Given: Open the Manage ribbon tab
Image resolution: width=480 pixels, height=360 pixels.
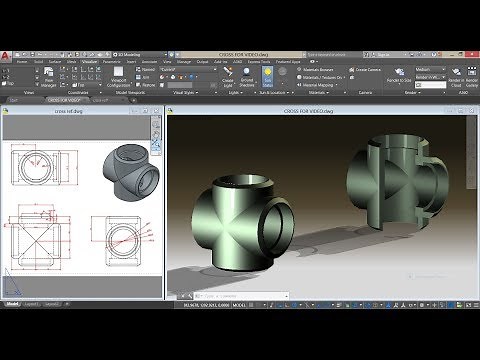Looking at the screenshot, I should pyautogui.click(x=184, y=62).
